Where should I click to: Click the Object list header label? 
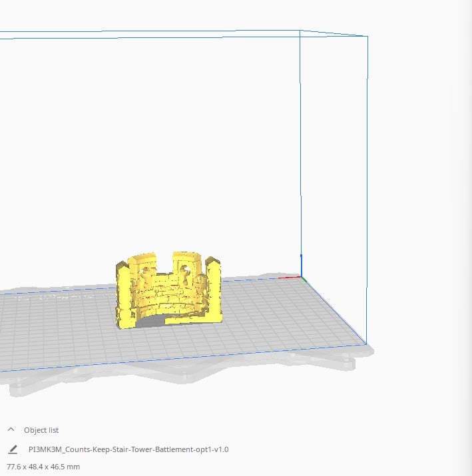[x=41, y=430]
